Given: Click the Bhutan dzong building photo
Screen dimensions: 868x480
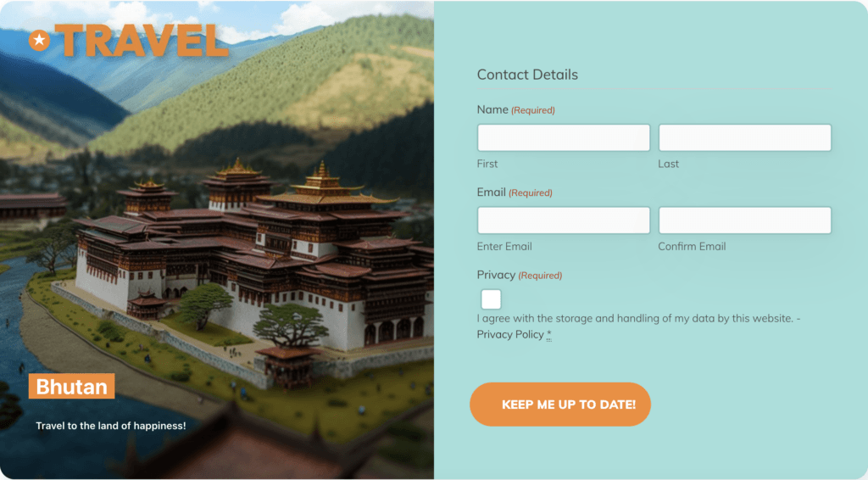Looking at the screenshot, I should point(254,265).
